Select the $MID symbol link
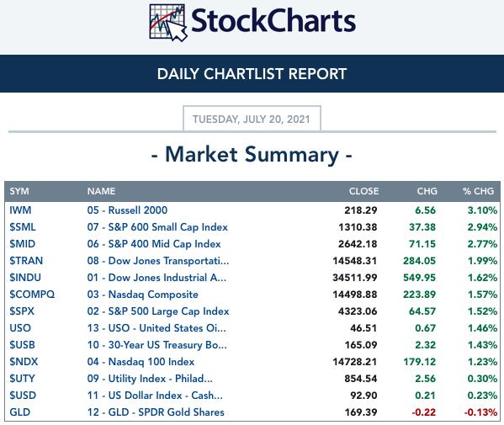This screenshot has width=504, height=425. coord(22,244)
